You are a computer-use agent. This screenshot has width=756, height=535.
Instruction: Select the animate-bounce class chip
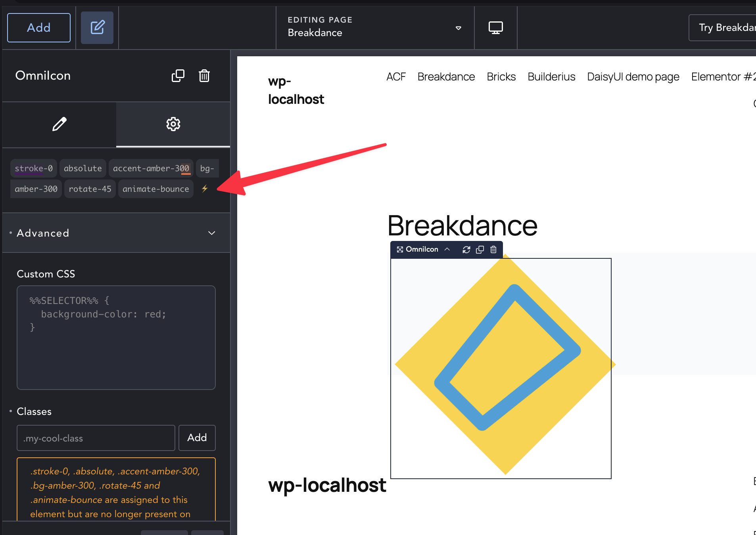[156, 189]
